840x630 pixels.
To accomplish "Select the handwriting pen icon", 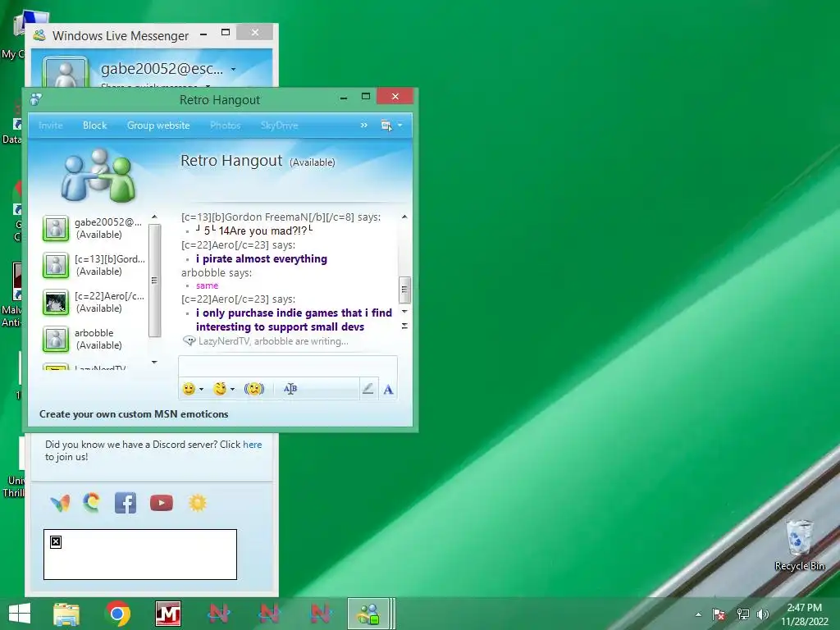I will 367,389.
